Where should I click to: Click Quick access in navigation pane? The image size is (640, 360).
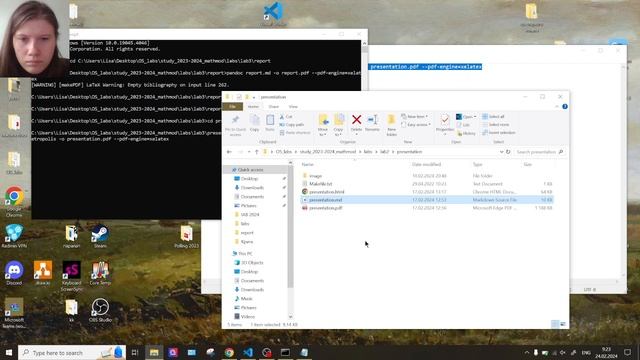coord(250,170)
